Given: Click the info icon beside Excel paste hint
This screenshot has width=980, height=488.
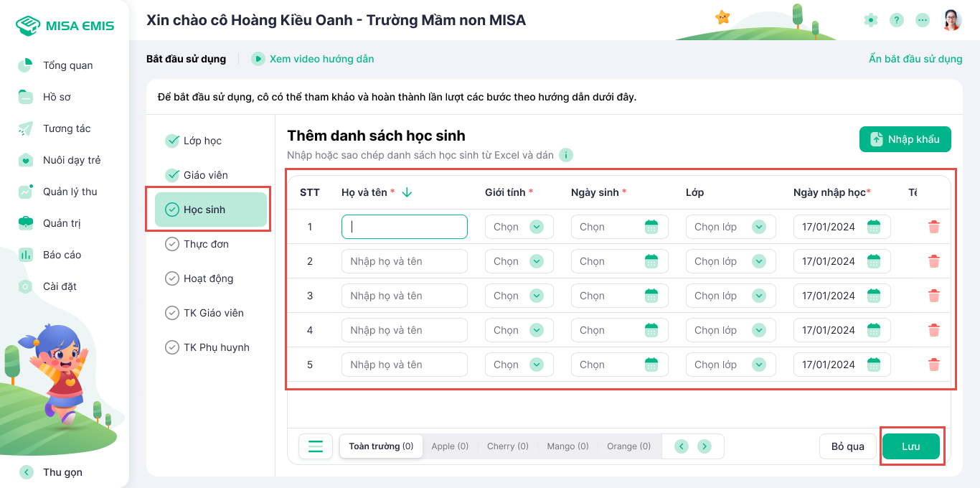Looking at the screenshot, I should (x=565, y=155).
